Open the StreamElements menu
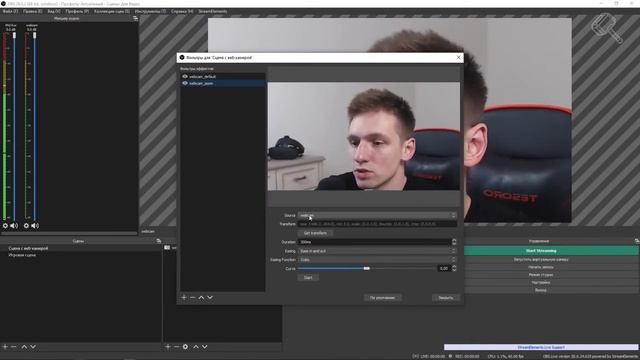Image resolution: width=640 pixels, height=360 pixels. (213, 11)
